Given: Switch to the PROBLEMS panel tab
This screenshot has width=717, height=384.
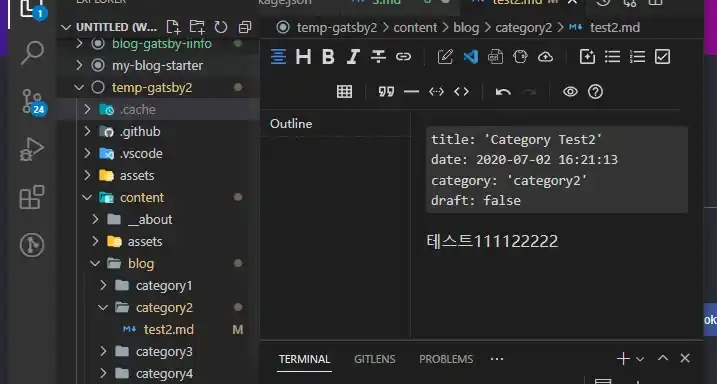Looking at the screenshot, I should click(x=446, y=359).
